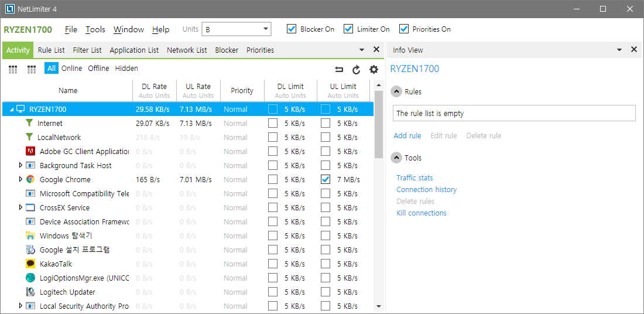Click the Internet filter funnel icon
The image size is (644, 314).
(x=29, y=123)
